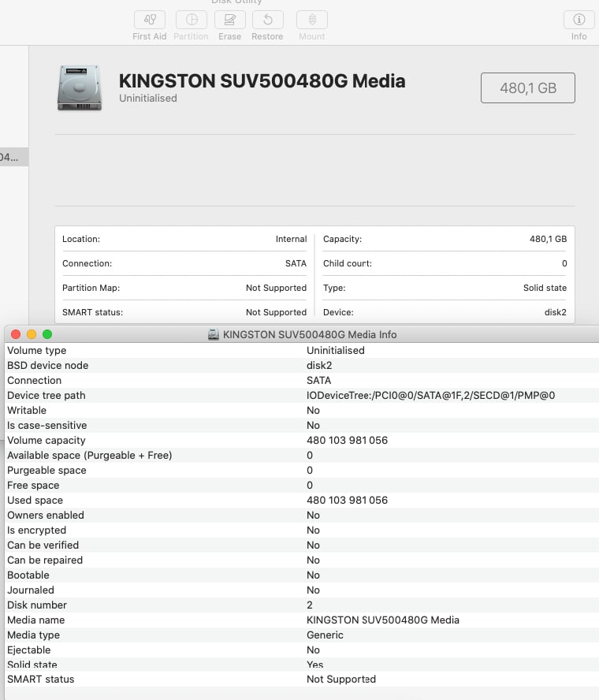
Task: Select the Free space row
Action: (302, 486)
